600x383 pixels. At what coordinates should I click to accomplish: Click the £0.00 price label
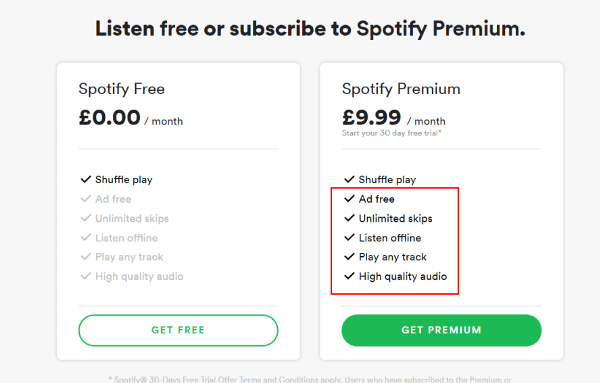pyautogui.click(x=109, y=117)
